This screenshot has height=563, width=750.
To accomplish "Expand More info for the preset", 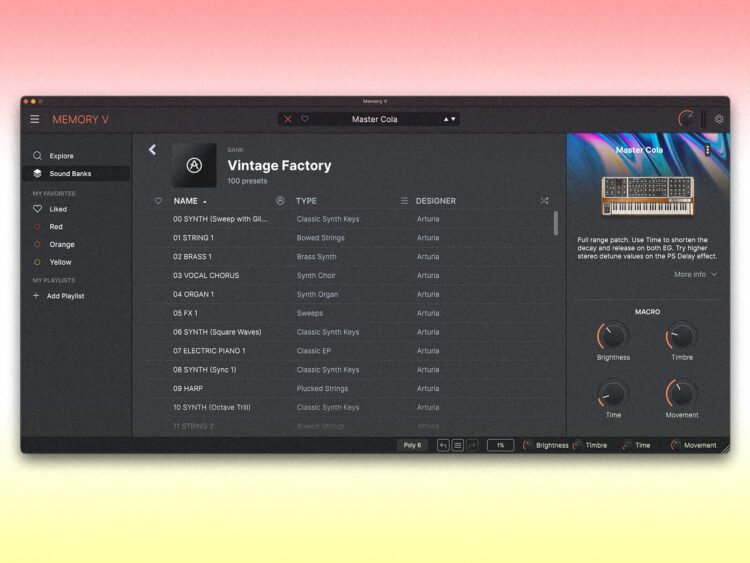I will [695, 275].
